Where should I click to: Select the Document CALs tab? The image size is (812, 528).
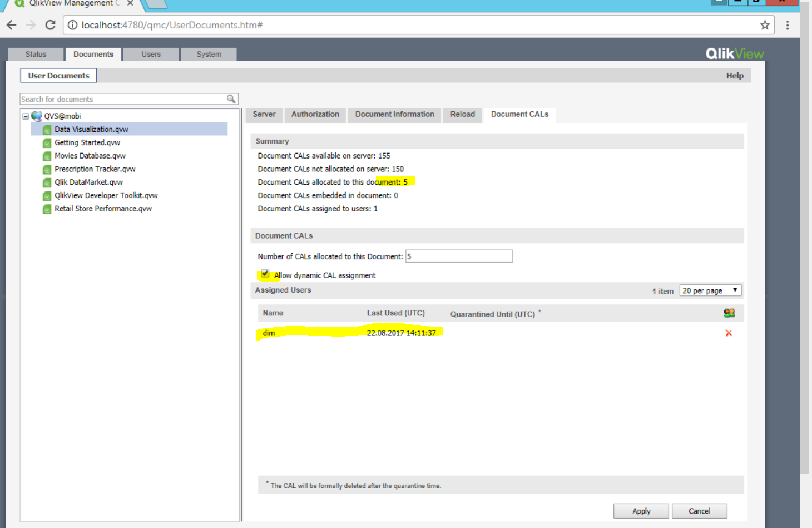click(519, 114)
